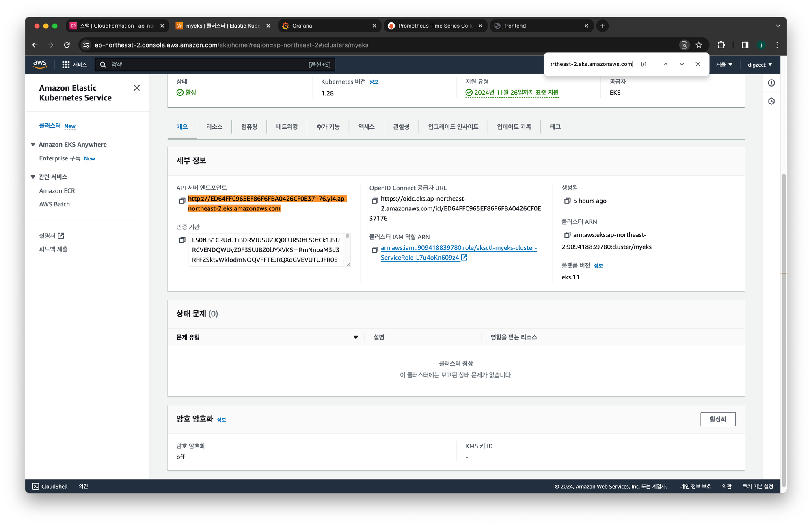This screenshot has height=526, width=812.
Task: Switch to the 개요 tab
Action: pos(182,127)
